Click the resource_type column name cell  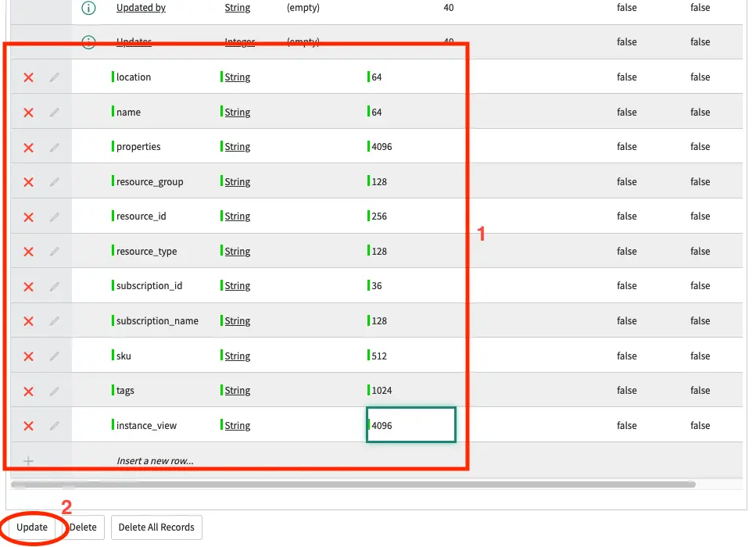pos(146,252)
